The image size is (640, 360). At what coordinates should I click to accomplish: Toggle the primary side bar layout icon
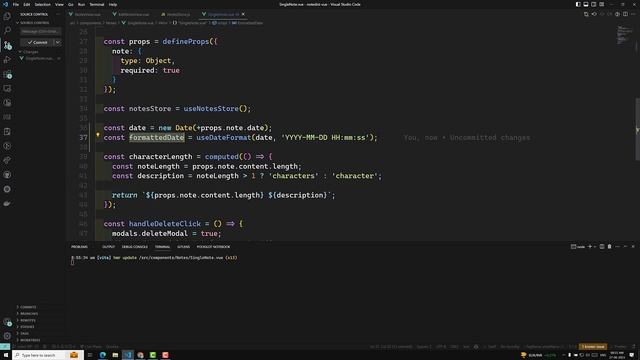coord(578,4)
